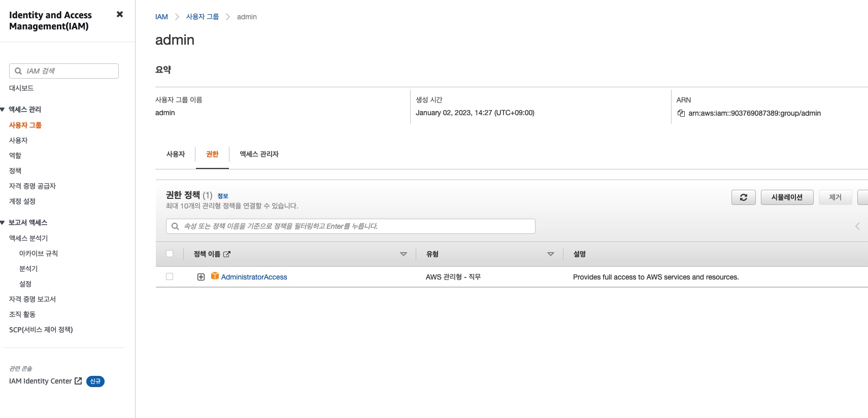Click the 사용자 그룹 breadcrumb link

click(203, 17)
